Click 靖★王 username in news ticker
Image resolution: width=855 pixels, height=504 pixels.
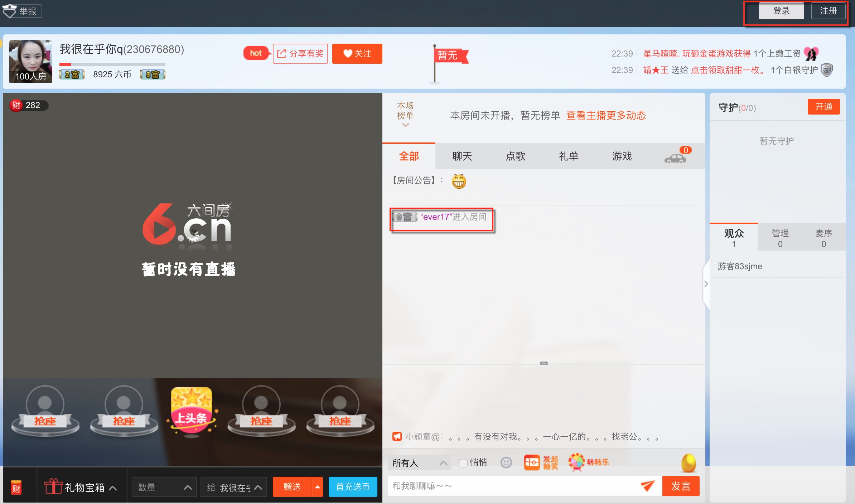pyautogui.click(x=656, y=70)
